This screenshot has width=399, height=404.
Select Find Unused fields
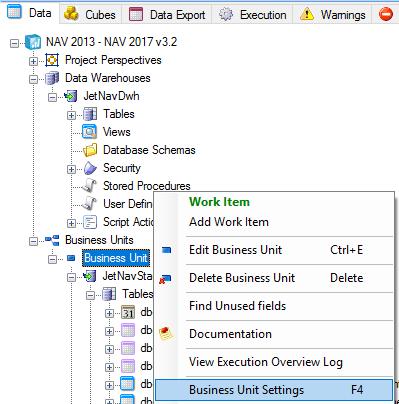274,306
